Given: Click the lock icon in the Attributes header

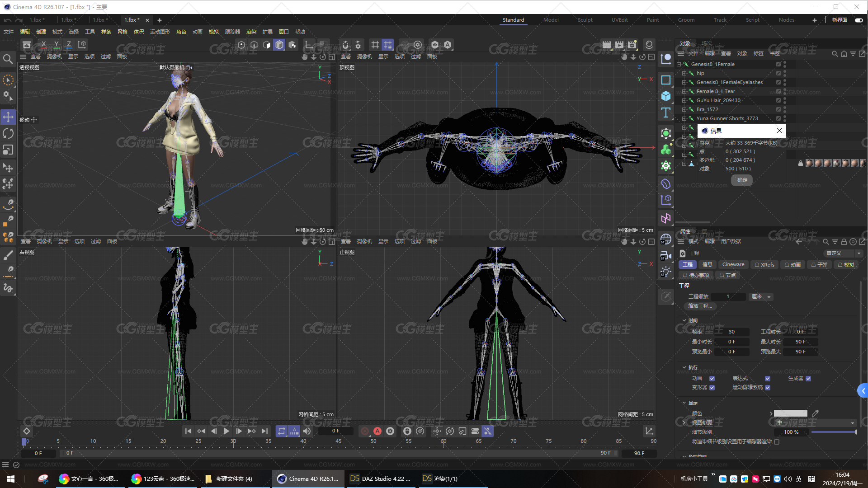Looking at the screenshot, I should [844, 242].
